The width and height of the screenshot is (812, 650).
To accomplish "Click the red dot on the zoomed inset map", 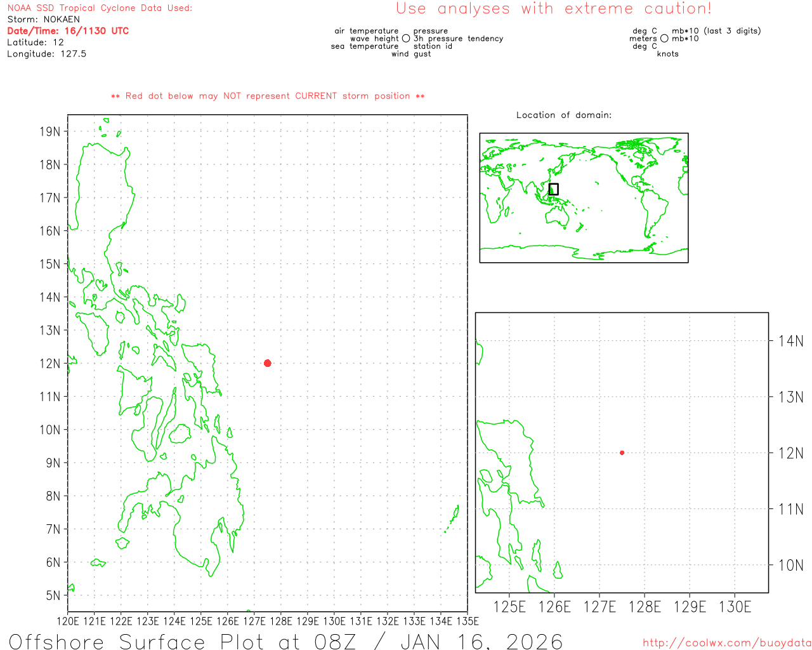I will pos(622,453).
